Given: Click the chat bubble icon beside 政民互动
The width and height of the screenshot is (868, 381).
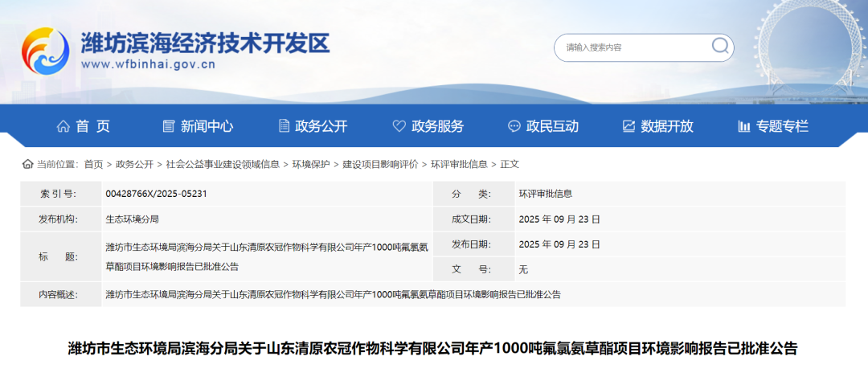Looking at the screenshot, I should click(x=514, y=126).
